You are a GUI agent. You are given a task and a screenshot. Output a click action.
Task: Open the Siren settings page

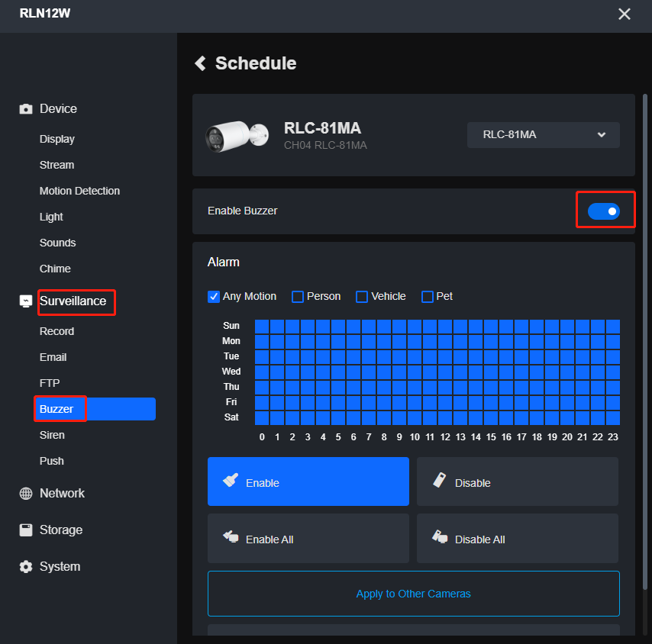[52, 435]
